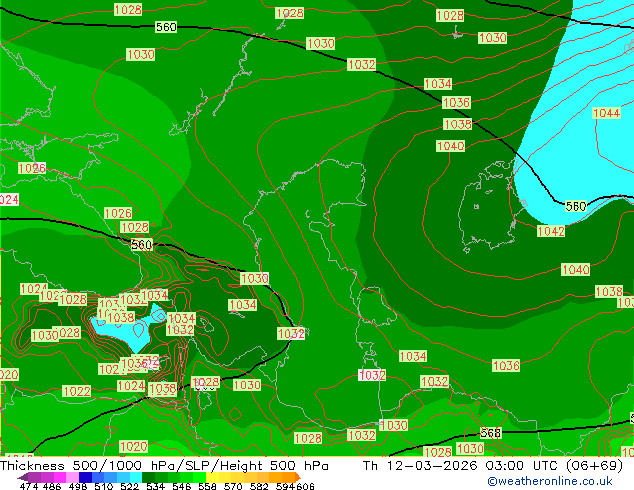Click the 'Thickness 500/1000 hPa/SLP/Height 500 hPa' title

[164, 466]
